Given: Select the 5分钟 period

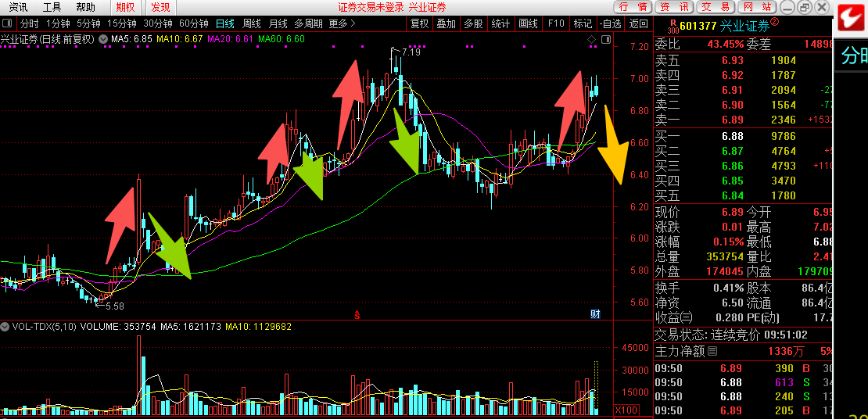Looking at the screenshot, I should tap(88, 23).
